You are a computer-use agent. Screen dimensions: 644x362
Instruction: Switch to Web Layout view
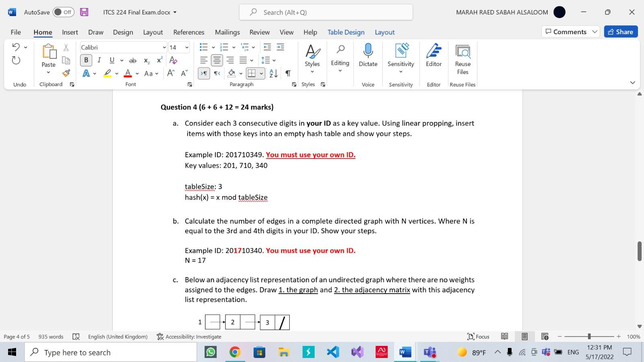click(x=545, y=337)
